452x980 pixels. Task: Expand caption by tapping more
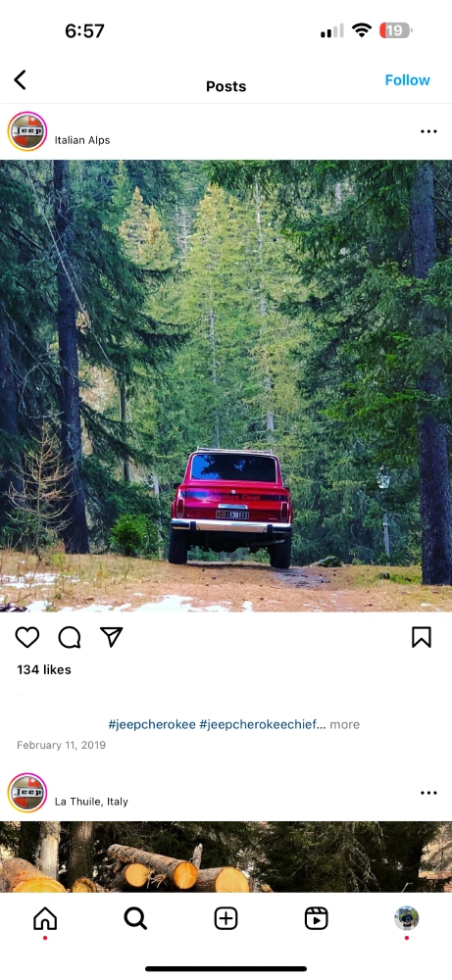coord(345,724)
